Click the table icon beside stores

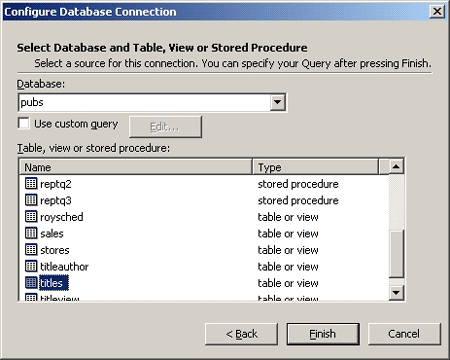pyautogui.click(x=31, y=250)
